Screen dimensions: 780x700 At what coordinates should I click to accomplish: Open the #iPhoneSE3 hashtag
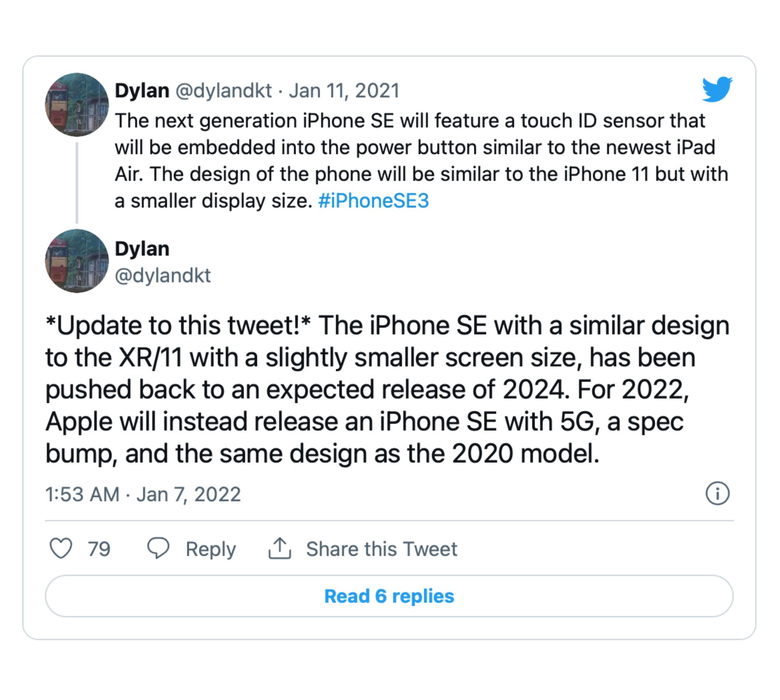click(x=373, y=201)
